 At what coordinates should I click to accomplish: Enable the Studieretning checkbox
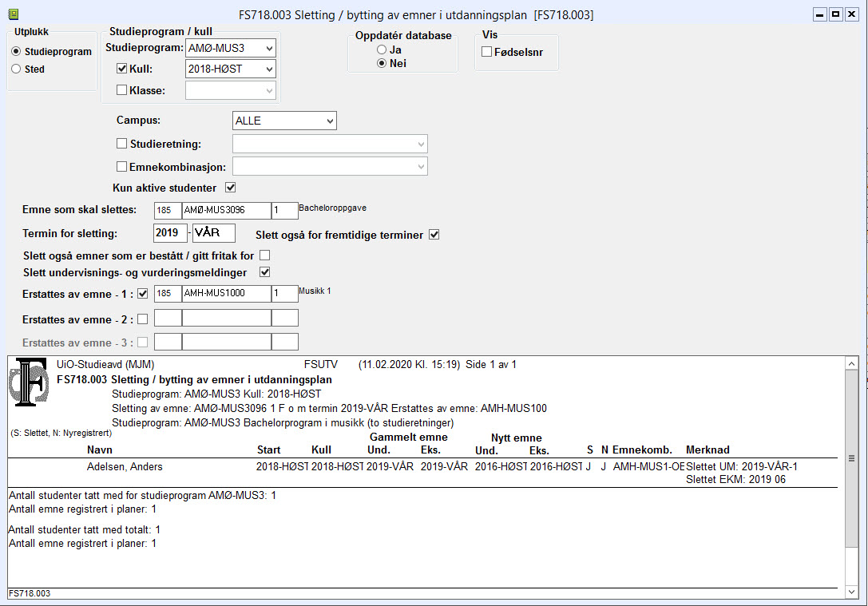pos(122,144)
